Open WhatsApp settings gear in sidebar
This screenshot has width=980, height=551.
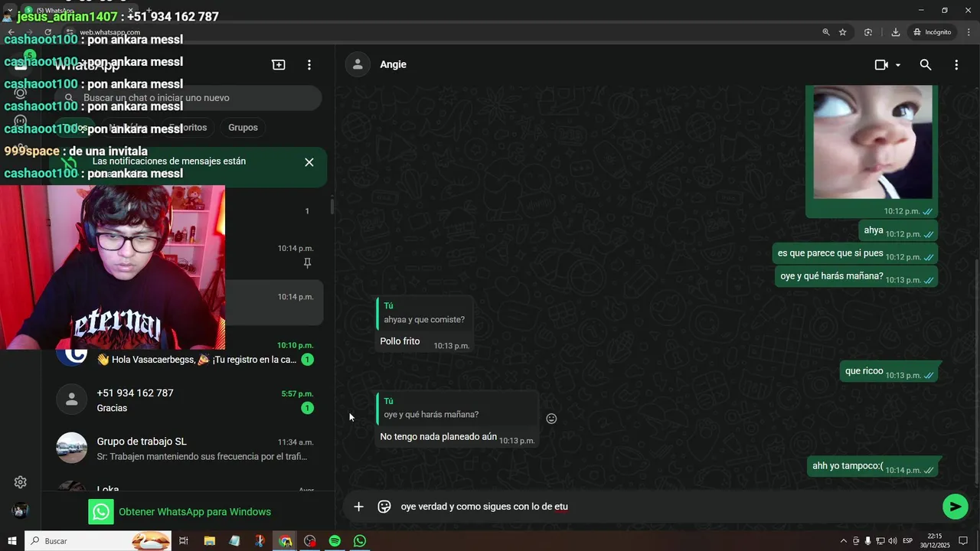21,482
